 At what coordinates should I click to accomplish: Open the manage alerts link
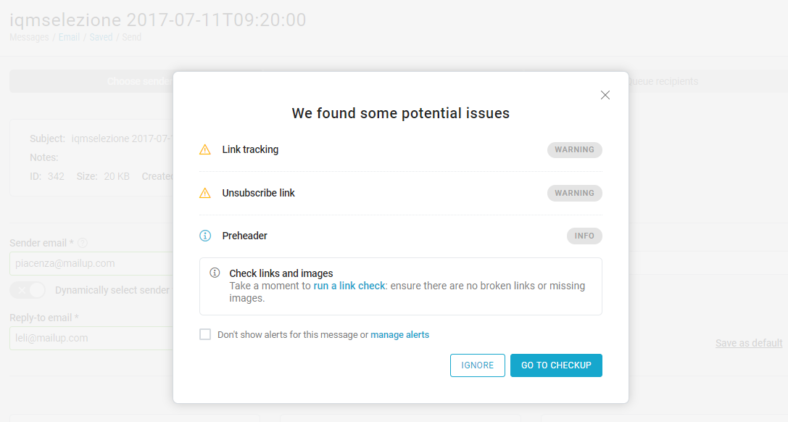pyautogui.click(x=400, y=335)
